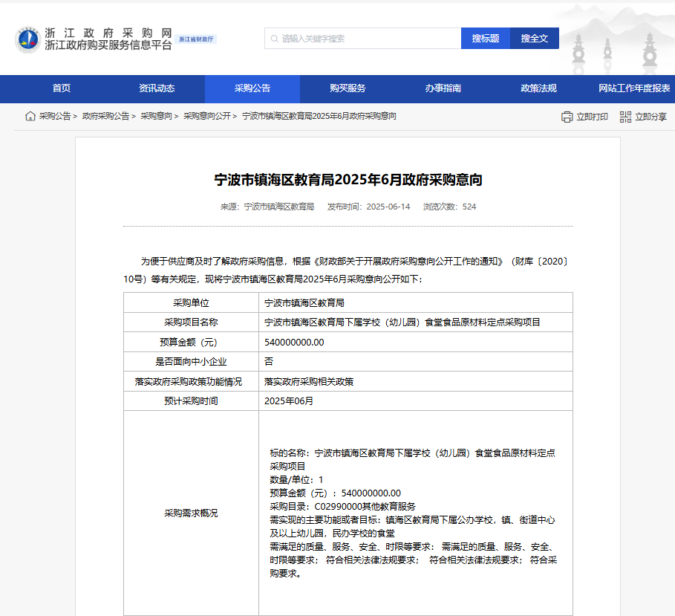Click the printer icon for 立即打印

567,117
